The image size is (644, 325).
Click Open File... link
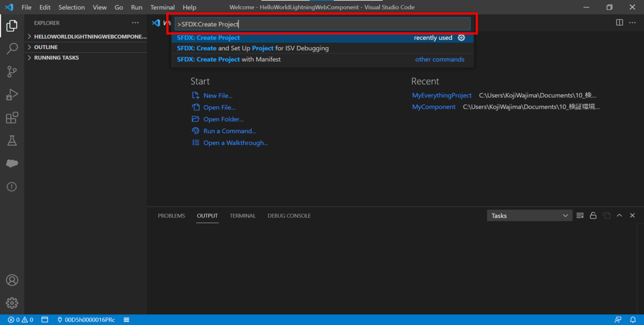click(x=219, y=107)
